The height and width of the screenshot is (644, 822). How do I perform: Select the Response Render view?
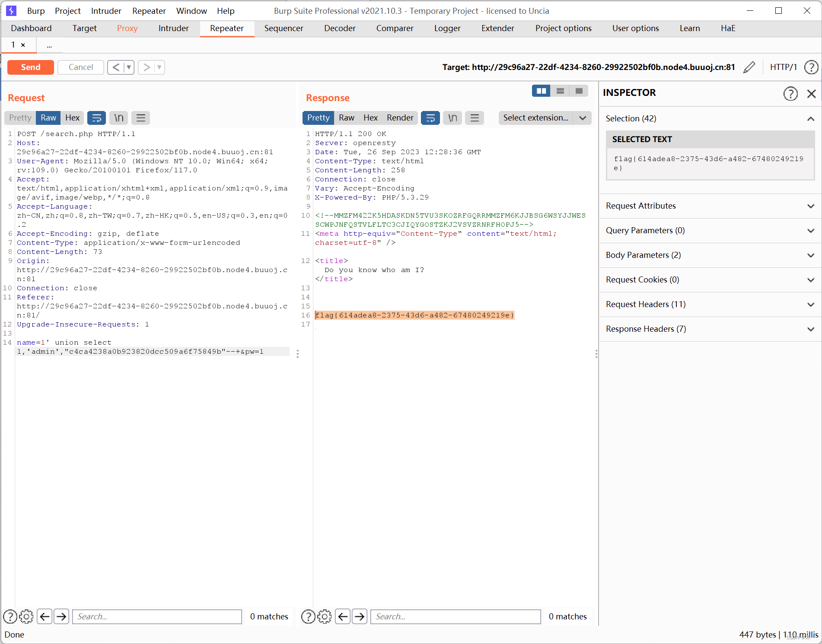[400, 118]
